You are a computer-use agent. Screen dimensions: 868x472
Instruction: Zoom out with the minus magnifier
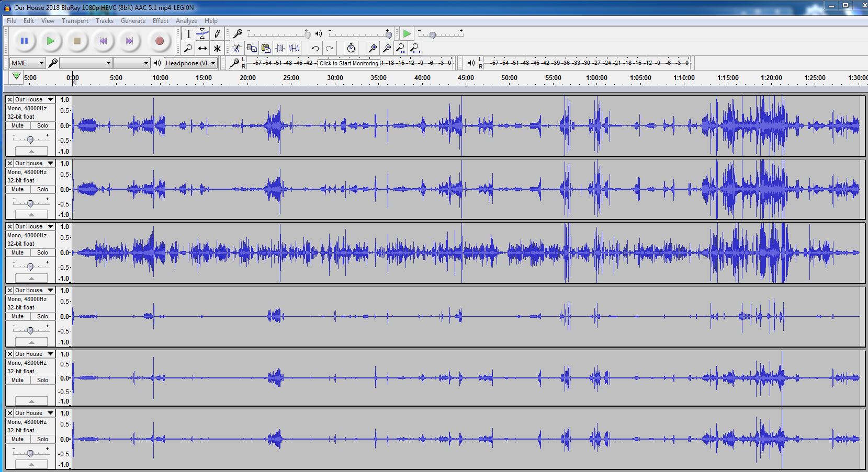[387, 48]
